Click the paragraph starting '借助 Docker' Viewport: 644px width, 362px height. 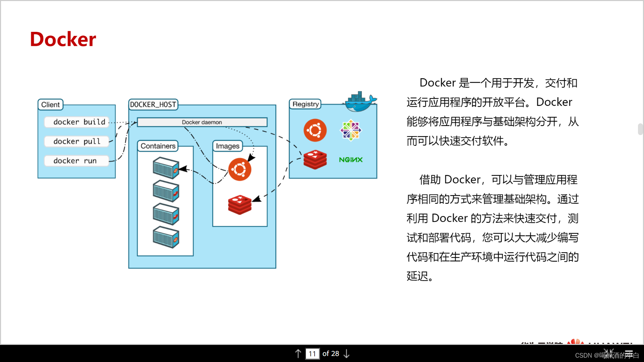click(492, 228)
